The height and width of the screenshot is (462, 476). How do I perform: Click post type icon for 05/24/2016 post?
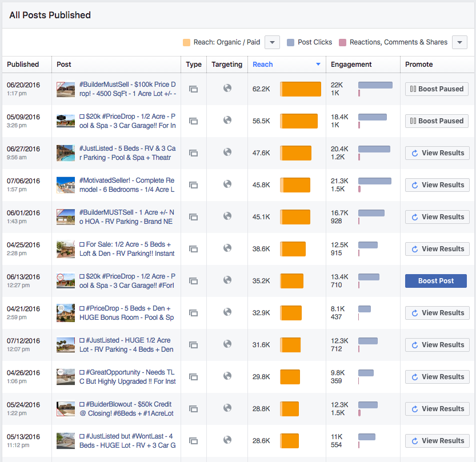click(x=193, y=409)
